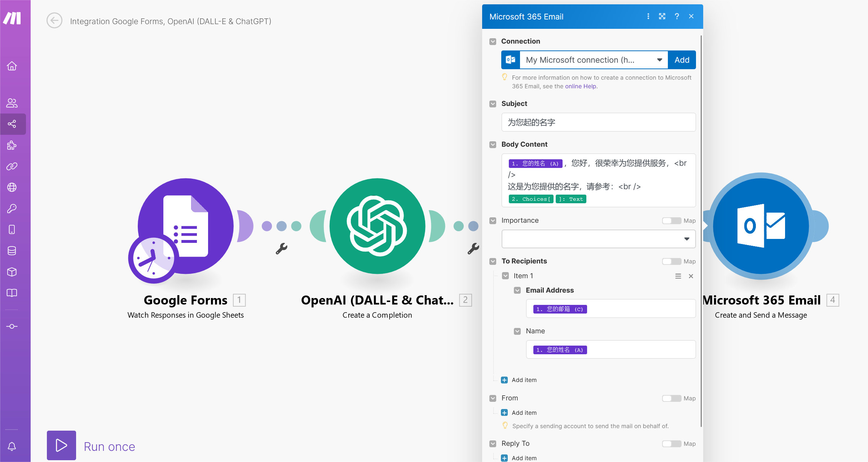Add item under From
Viewport: 868px width, 462px height.
(x=519, y=413)
